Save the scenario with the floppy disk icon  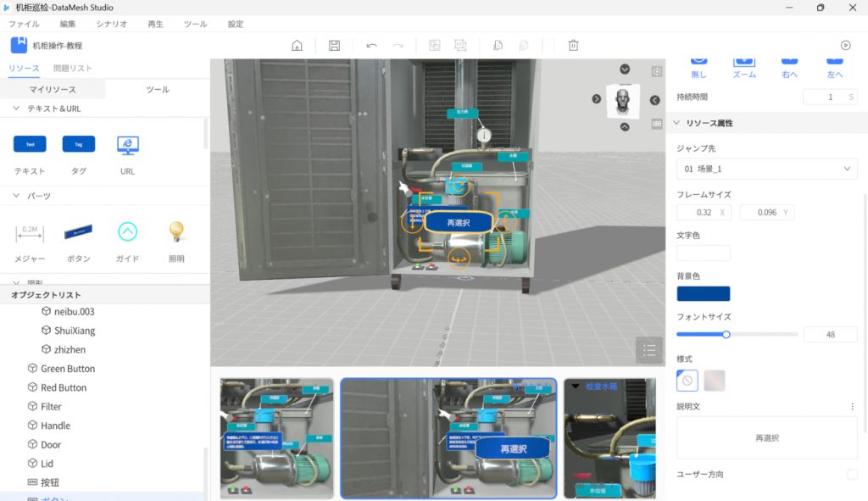[334, 46]
